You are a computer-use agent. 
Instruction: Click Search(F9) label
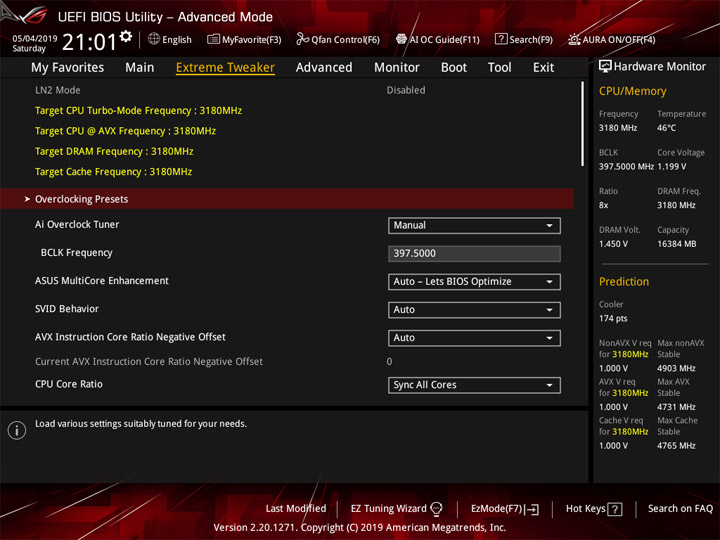tap(531, 39)
